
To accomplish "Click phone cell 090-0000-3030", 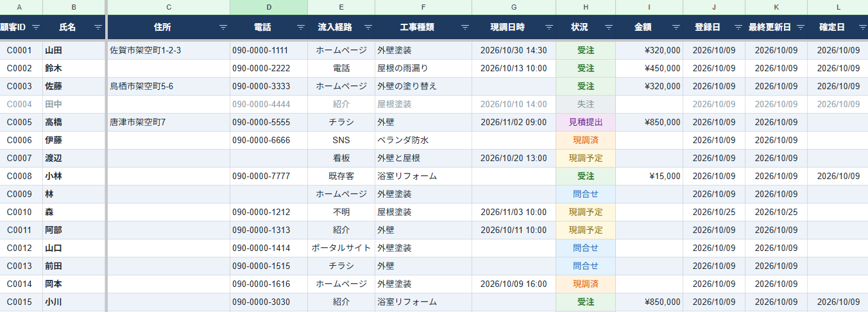I will (269, 302).
